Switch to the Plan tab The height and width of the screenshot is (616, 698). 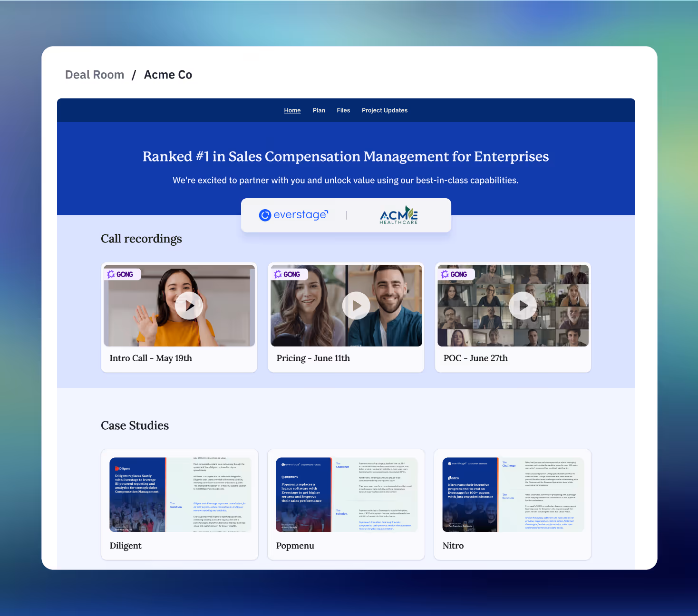(x=319, y=110)
